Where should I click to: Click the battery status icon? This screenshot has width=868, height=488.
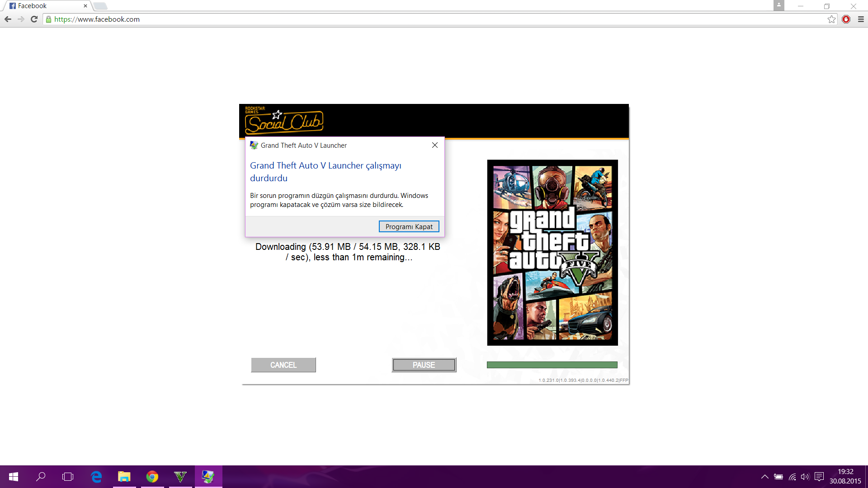coord(778,477)
